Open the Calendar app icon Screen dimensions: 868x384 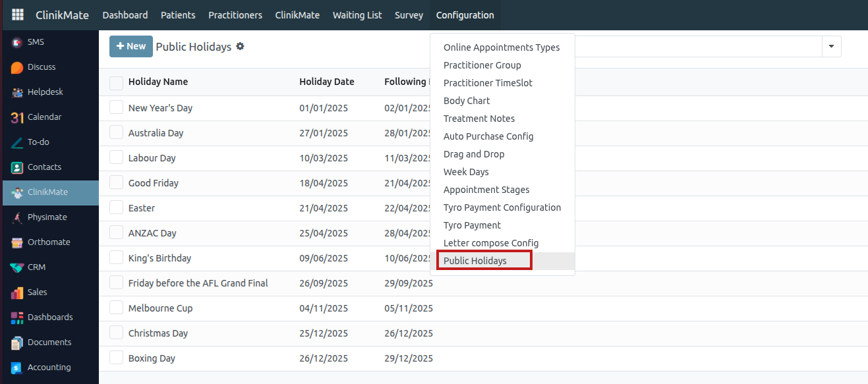tap(17, 117)
